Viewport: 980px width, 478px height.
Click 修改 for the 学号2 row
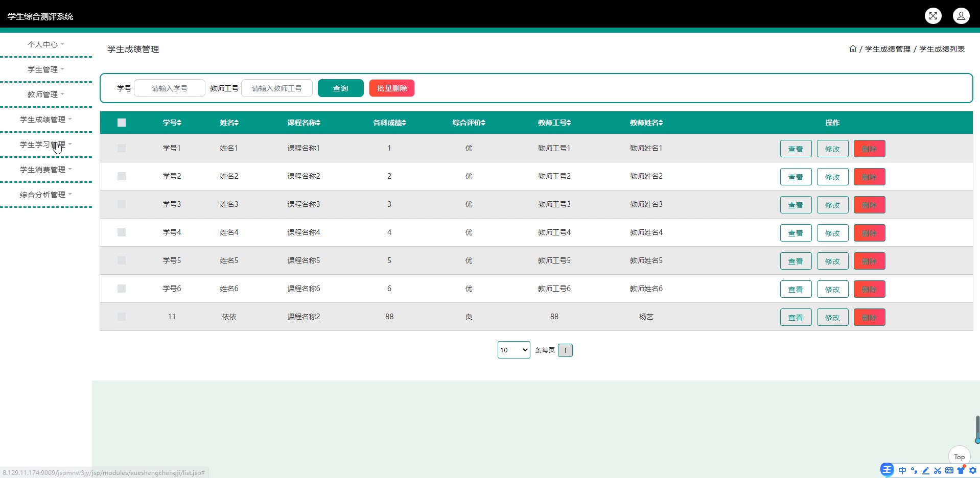pos(832,177)
